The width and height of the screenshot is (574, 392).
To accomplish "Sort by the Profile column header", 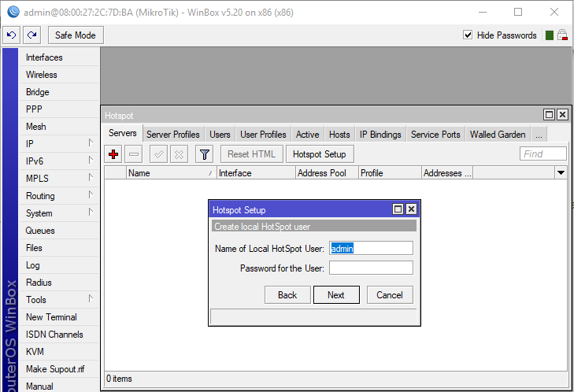I will coord(390,172).
